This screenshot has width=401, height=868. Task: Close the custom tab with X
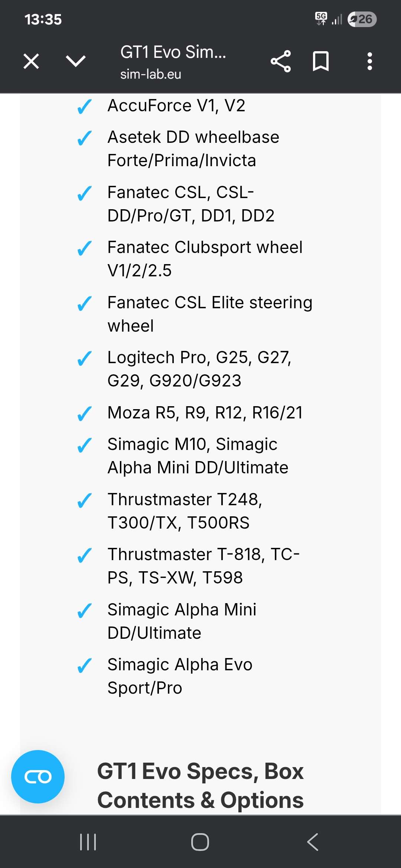[31, 61]
